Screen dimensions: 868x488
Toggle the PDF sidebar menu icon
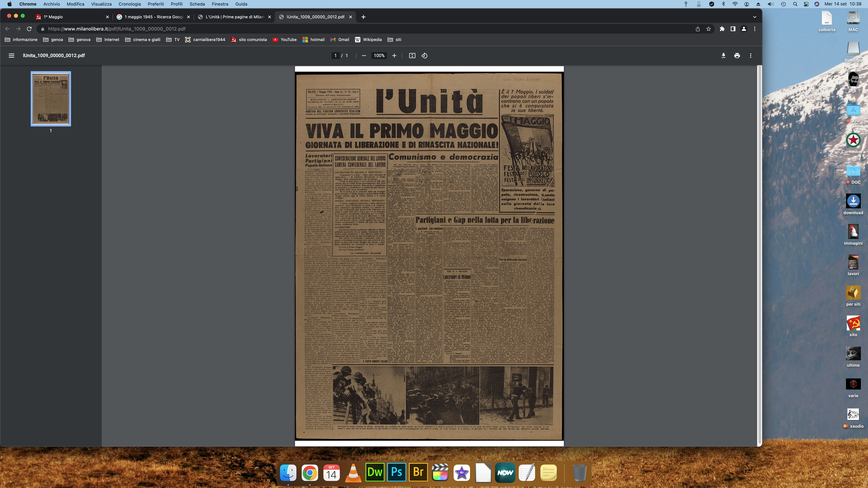[x=12, y=56]
